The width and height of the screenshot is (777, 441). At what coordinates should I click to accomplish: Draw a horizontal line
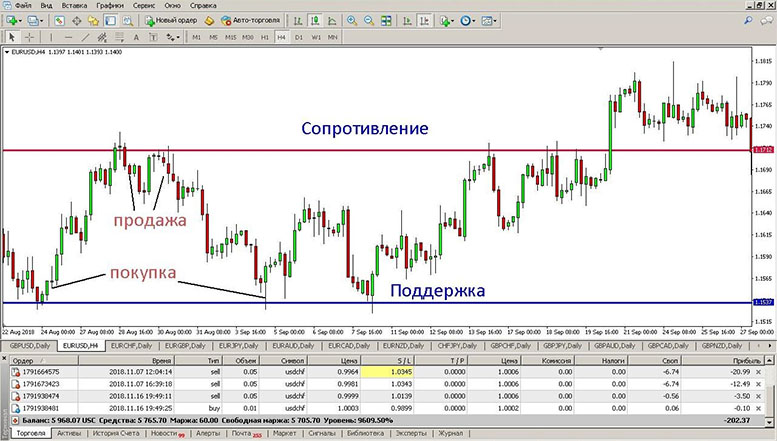68,37
